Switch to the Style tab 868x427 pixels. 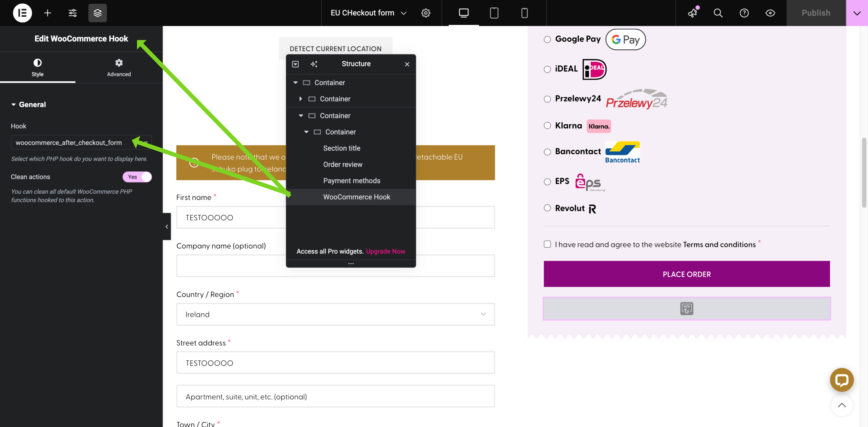[37, 67]
